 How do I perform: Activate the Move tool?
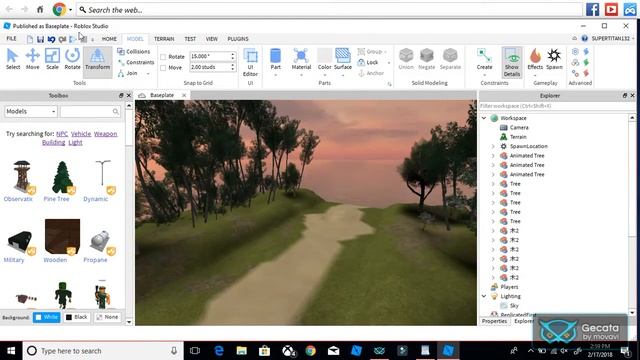[32, 59]
